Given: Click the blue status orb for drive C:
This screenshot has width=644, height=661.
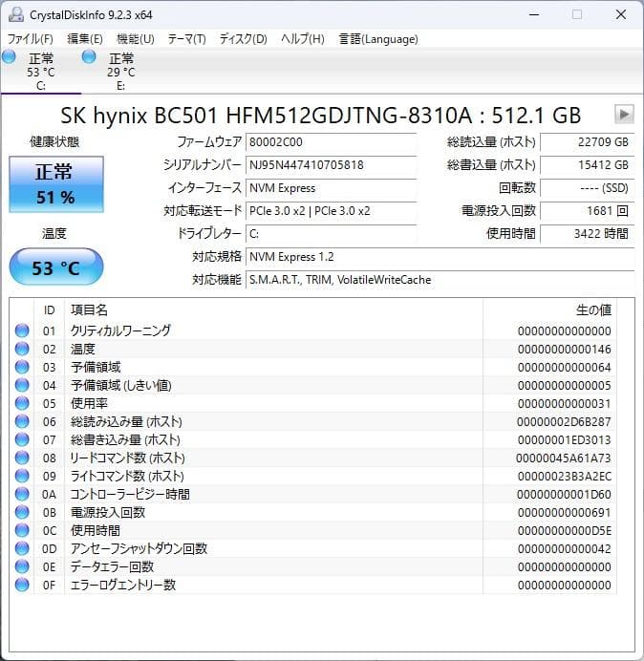Looking at the screenshot, I should 9,56.
